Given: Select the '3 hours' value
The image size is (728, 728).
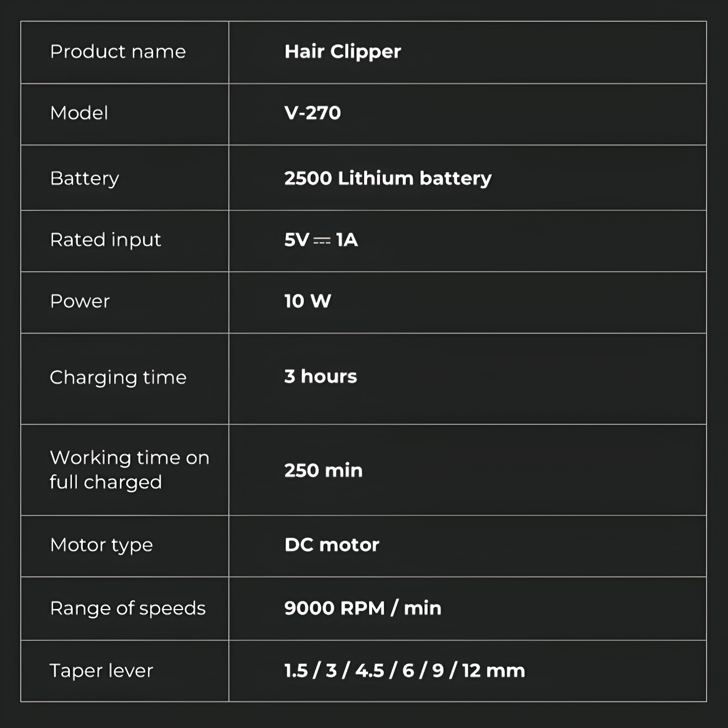Looking at the screenshot, I should coord(321,377).
